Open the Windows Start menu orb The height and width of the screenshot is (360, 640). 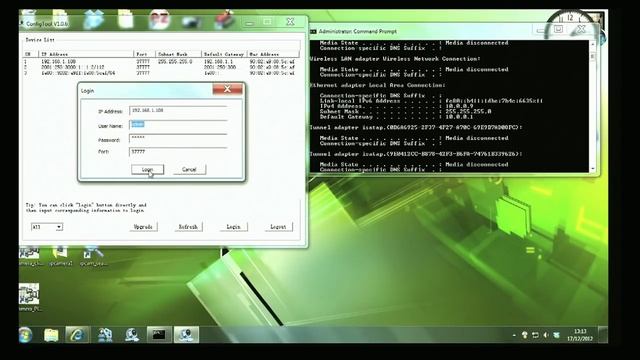click(x=26, y=335)
